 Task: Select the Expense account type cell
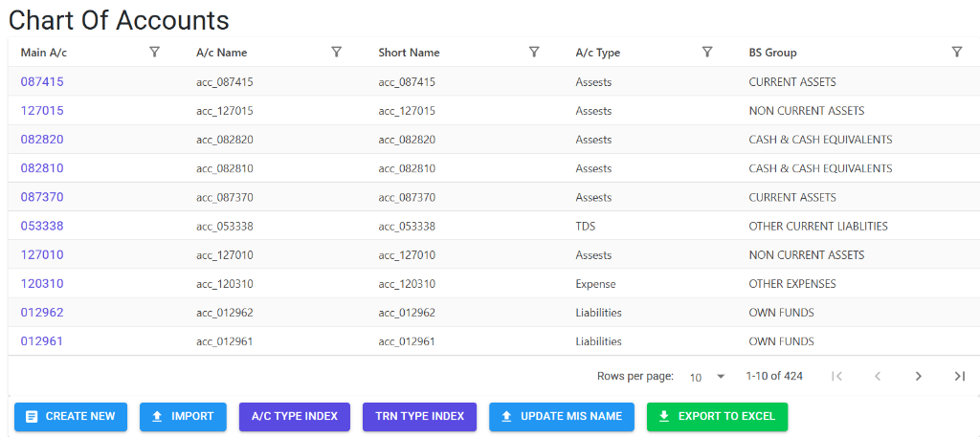[595, 284]
